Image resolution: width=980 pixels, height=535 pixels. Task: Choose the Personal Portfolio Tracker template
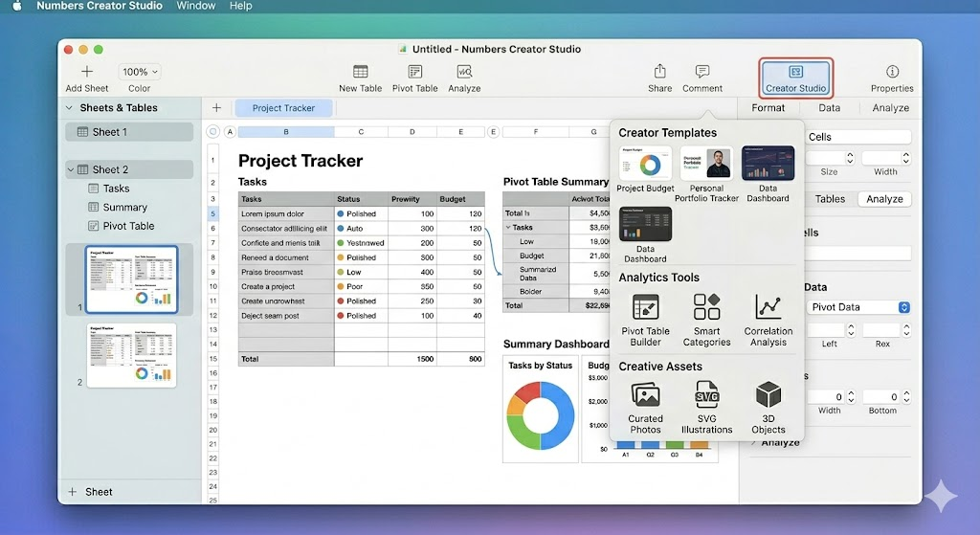click(x=707, y=174)
